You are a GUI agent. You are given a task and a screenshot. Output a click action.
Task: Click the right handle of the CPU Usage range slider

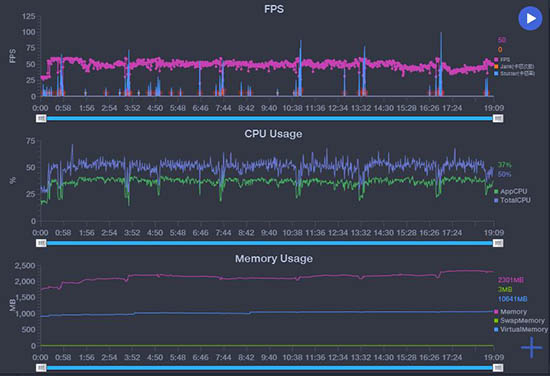click(x=498, y=243)
